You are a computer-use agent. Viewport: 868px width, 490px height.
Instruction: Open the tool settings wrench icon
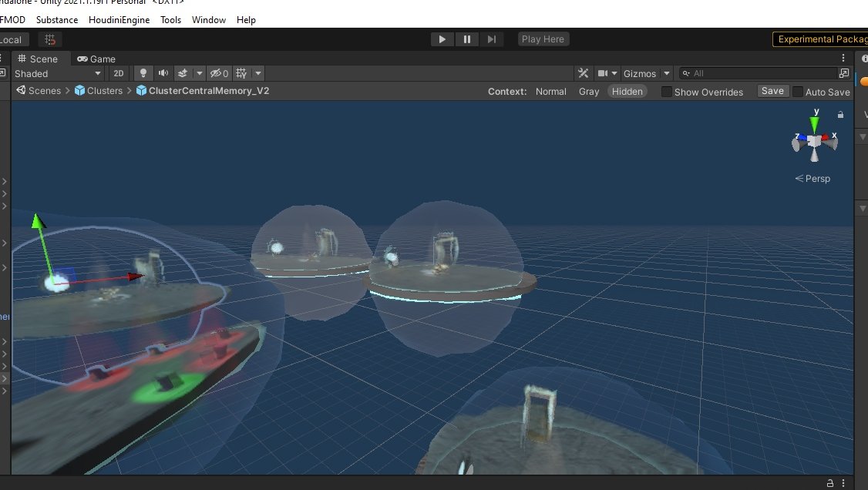pos(584,73)
